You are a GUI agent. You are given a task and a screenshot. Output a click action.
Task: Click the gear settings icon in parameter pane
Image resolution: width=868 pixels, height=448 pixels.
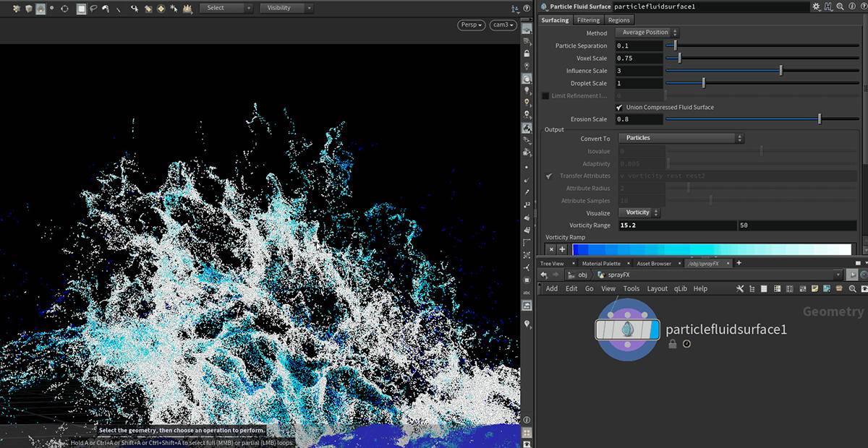(817, 7)
